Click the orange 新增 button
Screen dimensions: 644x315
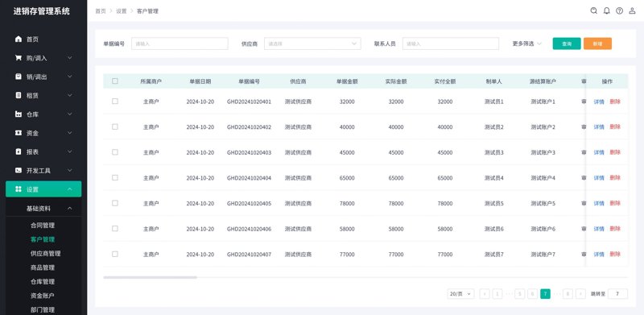pos(597,44)
